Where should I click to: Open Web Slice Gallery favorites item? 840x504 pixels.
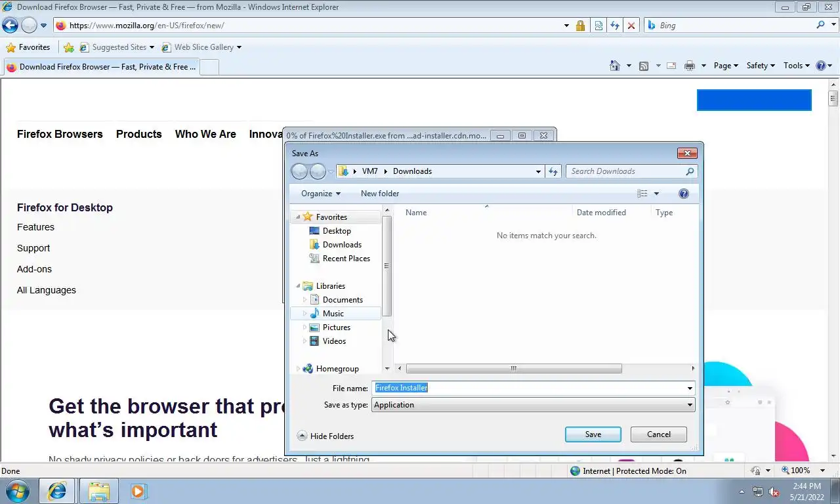tap(201, 47)
